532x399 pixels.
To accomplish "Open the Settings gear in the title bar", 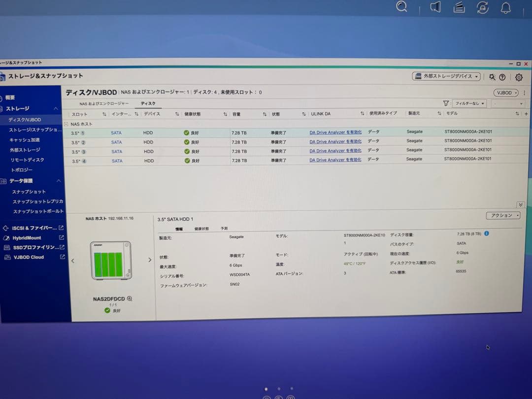I will tap(519, 77).
